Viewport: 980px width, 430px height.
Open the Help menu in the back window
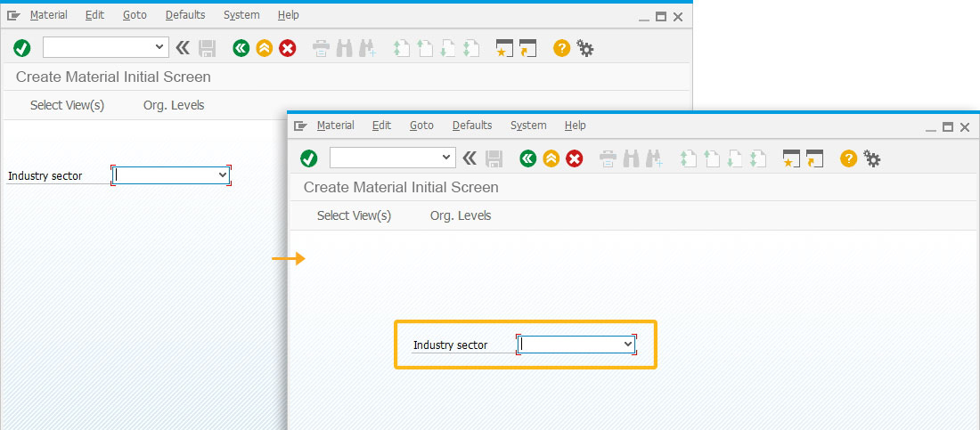pos(288,15)
